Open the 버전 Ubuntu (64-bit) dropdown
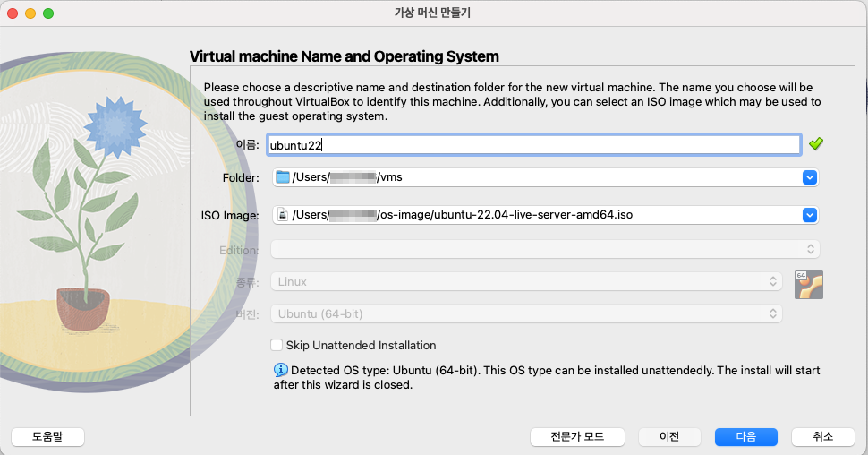 pos(526,313)
